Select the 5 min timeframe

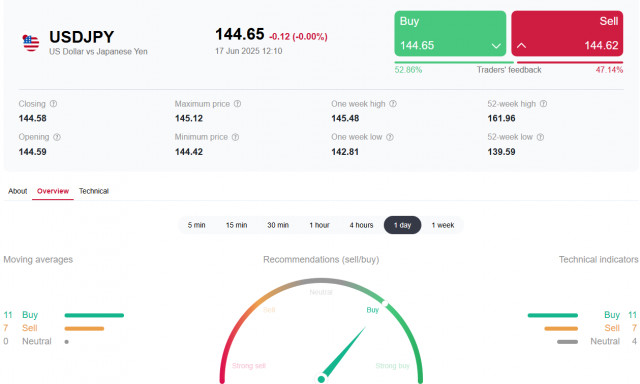(x=196, y=225)
